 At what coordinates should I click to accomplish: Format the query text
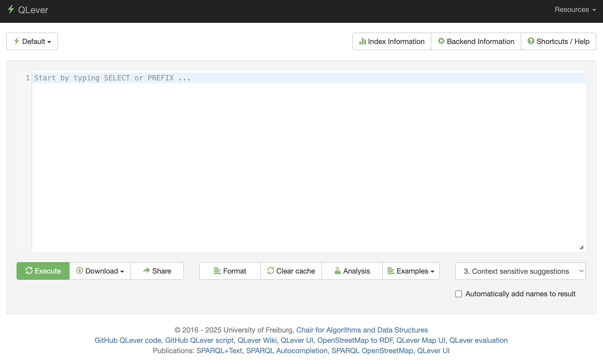click(230, 271)
